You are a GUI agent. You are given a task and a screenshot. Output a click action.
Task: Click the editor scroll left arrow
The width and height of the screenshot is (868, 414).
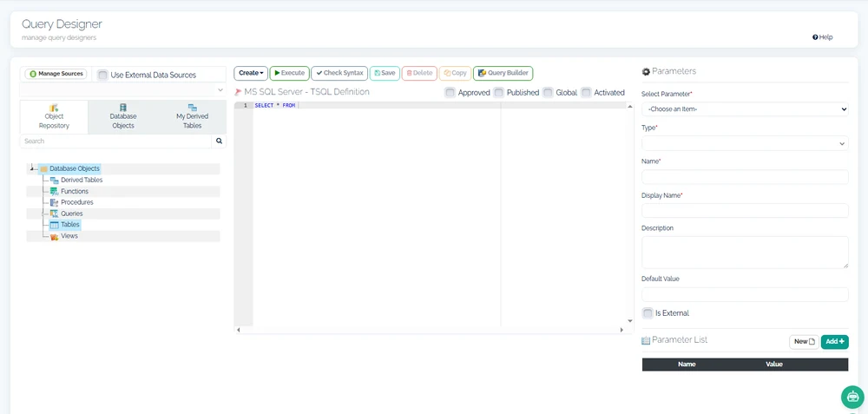point(238,330)
